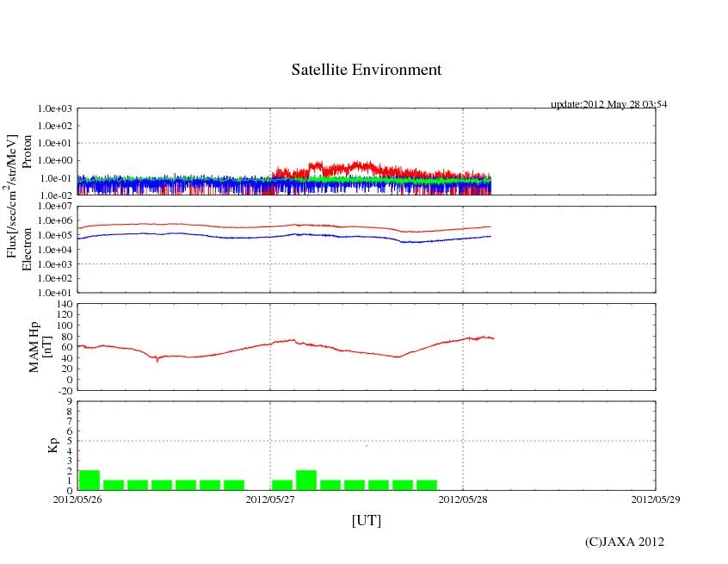This screenshot has width=728, height=564.
Task: Click the 2012/05/26 date tick label
Action: click(x=77, y=499)
